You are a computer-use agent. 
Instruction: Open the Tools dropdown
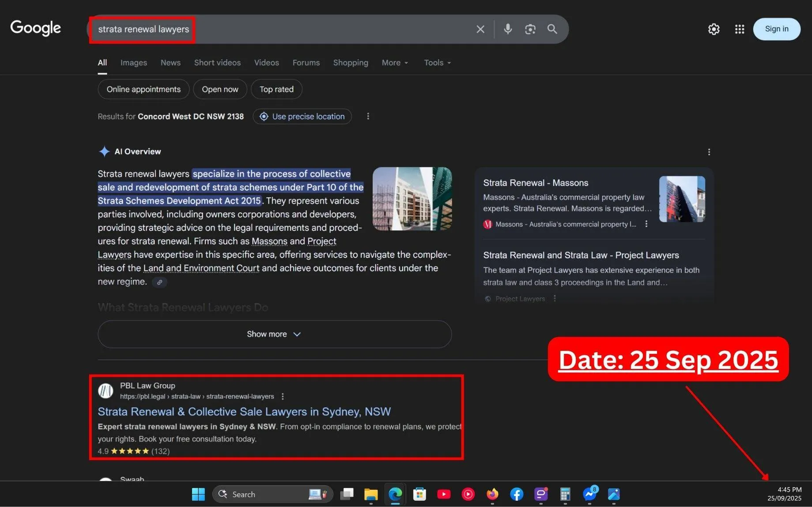click(436, 63)
